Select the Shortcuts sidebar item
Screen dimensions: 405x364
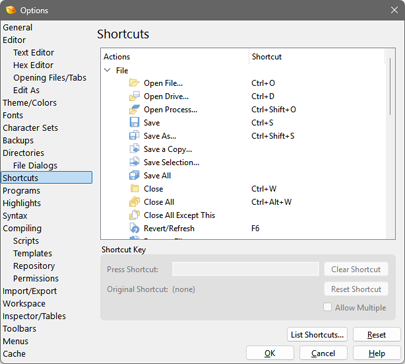47,178
